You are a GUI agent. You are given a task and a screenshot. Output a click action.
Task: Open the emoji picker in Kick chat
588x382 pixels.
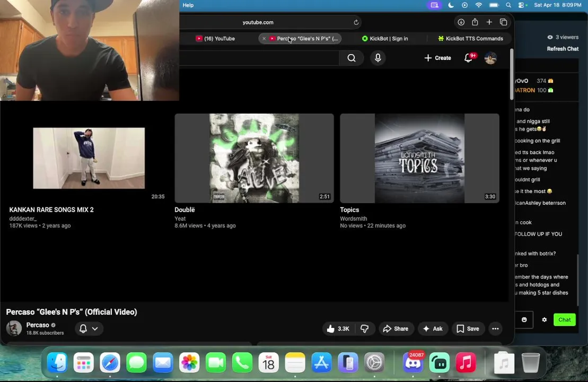pos(524,320)
